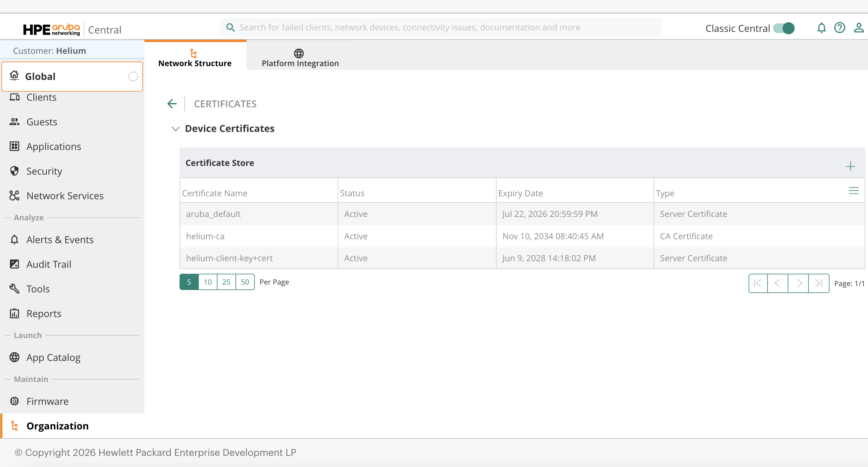Viewport: 868px width, 467px height.
Task: Toggle the Classic Central switch
Action: tap(784, 28)
